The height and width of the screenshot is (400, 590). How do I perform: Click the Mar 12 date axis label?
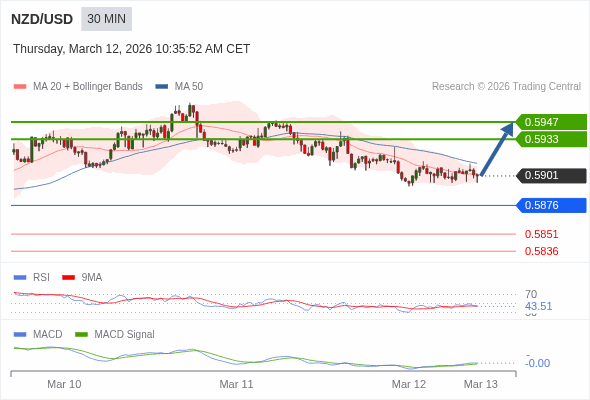click(409, 384)
